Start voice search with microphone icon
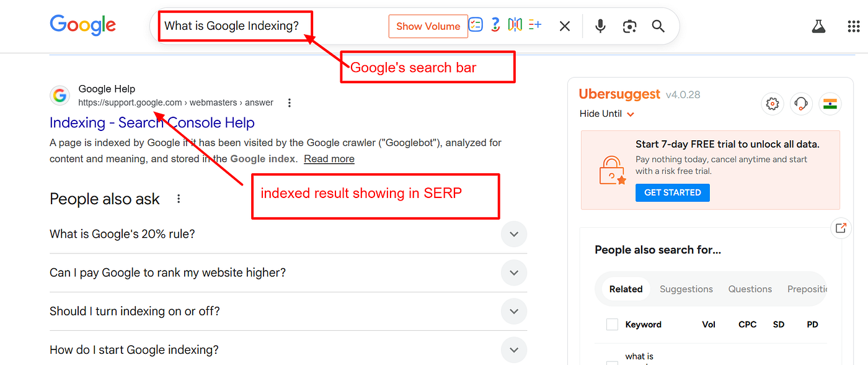Image resolution: width=868 pixels, height=365 pixels. pyautogui.click(x=600, y=26)
